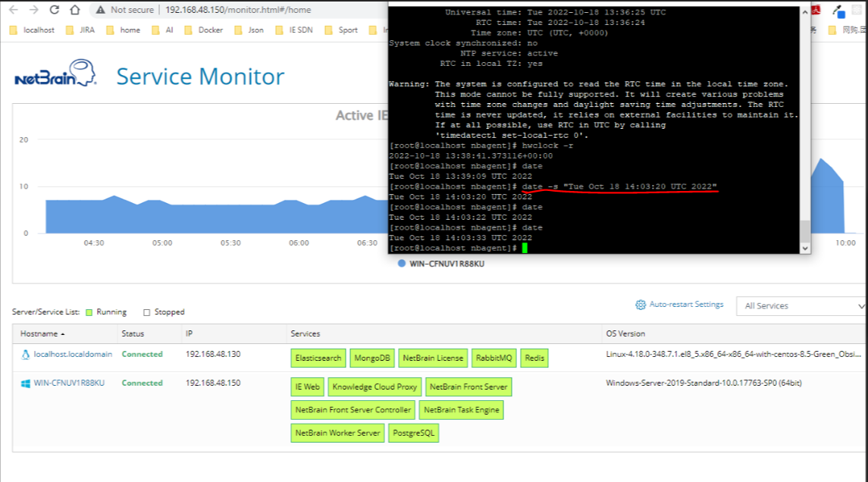The width and height of the screenshot is (868, 482).
Task: Click terminal scrollbar down arrow
Action: (805, 249)
